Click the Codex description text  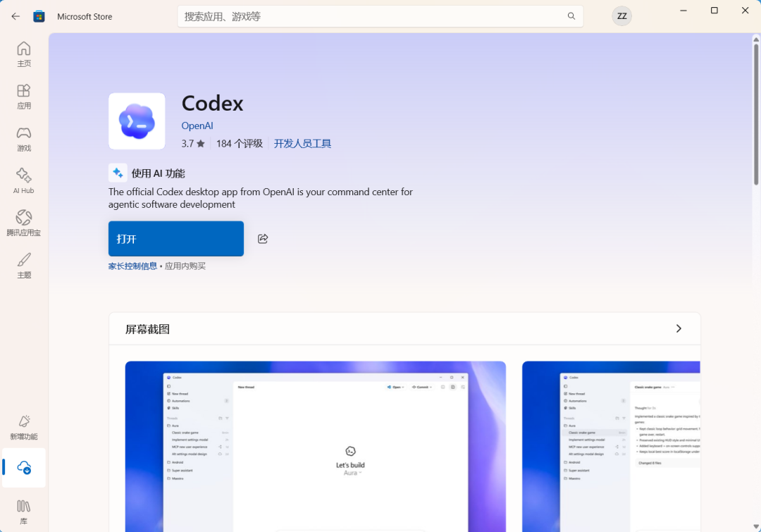(x=261, y=198)
